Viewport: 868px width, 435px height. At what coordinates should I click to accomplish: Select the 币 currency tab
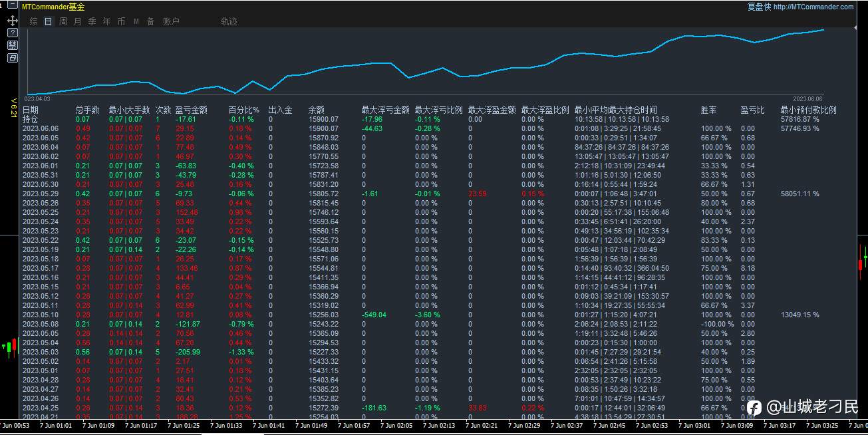(122, 21)
